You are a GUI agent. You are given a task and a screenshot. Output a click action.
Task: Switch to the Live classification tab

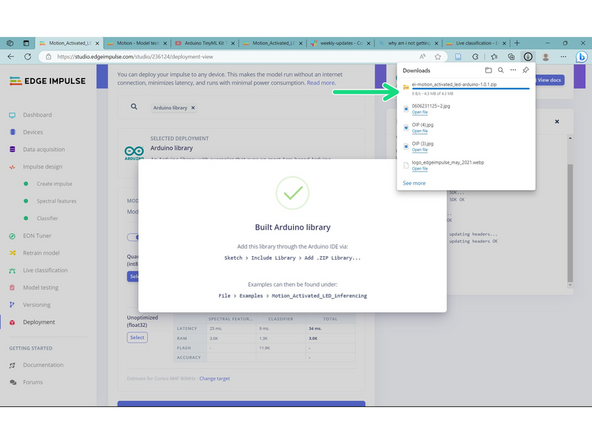tap(476, 43)
